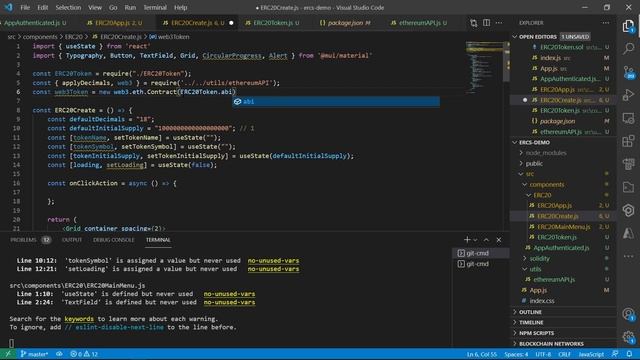The image size is (640, 360).
Task: Switch to the package.json editor tab
Action: (345, 23)
